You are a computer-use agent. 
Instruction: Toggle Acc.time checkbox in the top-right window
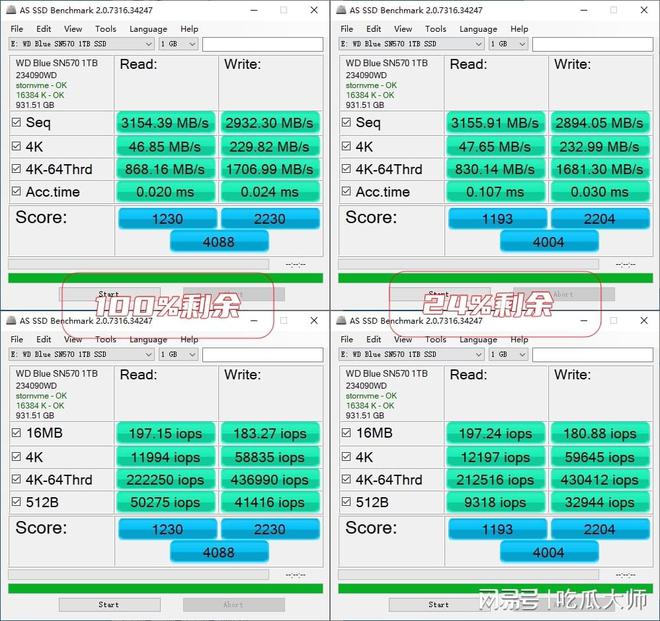(346, 191)
